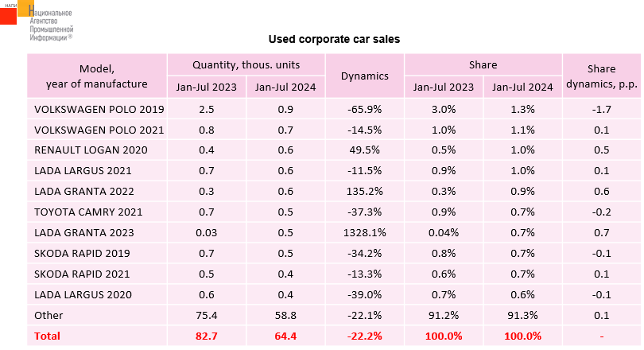
Task: Select the red 'Total' row label
Action: click(47, 336)
